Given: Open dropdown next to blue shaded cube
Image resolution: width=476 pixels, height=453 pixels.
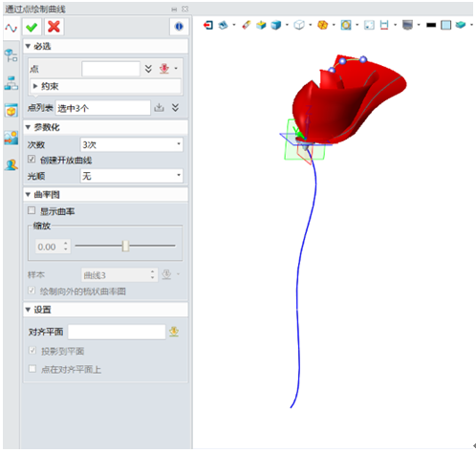Looking at the screenshot, I should point(287,25).
